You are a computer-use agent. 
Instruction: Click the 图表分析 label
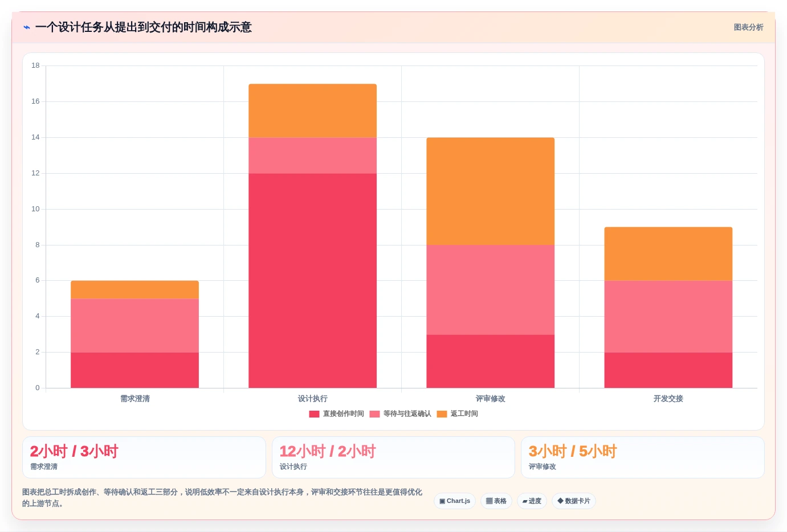748,27
